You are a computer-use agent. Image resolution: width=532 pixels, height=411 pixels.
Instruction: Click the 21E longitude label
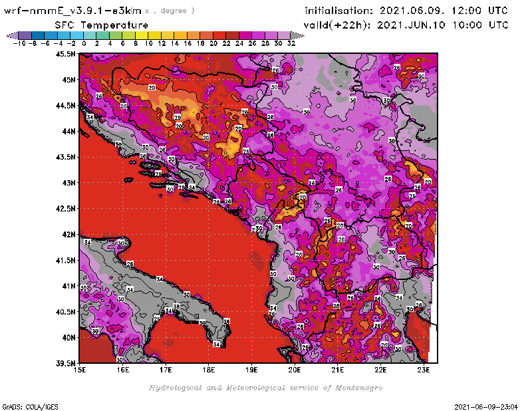(x=338, y=370)
